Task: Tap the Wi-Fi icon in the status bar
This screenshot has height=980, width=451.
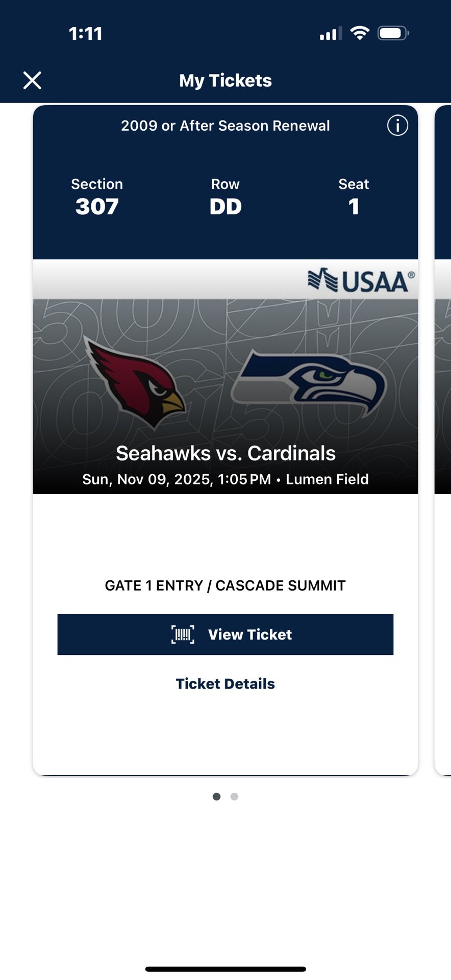Action: point(360,33)
